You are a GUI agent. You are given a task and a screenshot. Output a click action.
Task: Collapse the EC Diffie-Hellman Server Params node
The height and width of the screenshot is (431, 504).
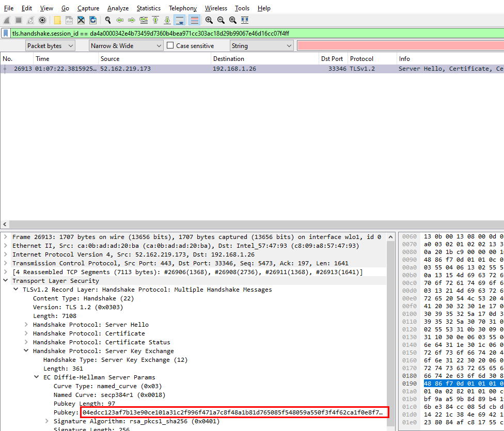[x=37, y=377]
